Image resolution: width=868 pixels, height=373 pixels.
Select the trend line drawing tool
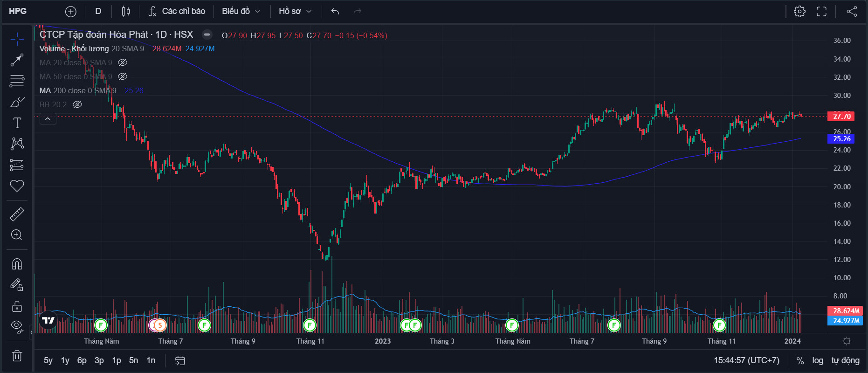click(x=17, y=60)
